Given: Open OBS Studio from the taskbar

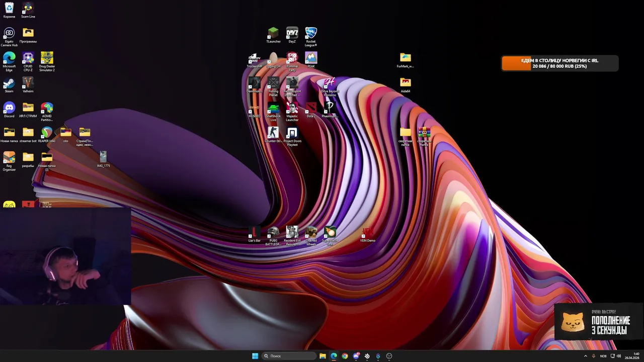Looking at the screenshot, I should click(x=389, y=356).
